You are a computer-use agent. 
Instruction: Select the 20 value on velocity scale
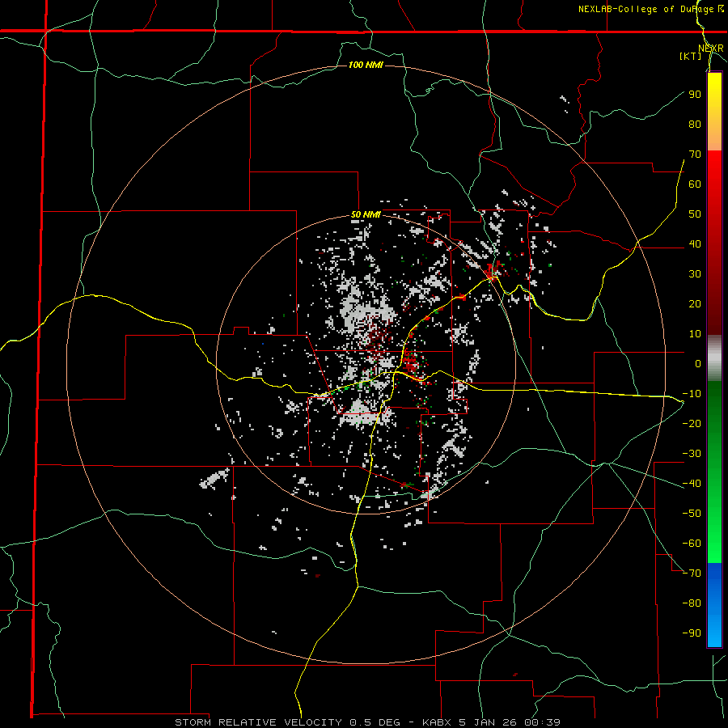click(695, 304)
